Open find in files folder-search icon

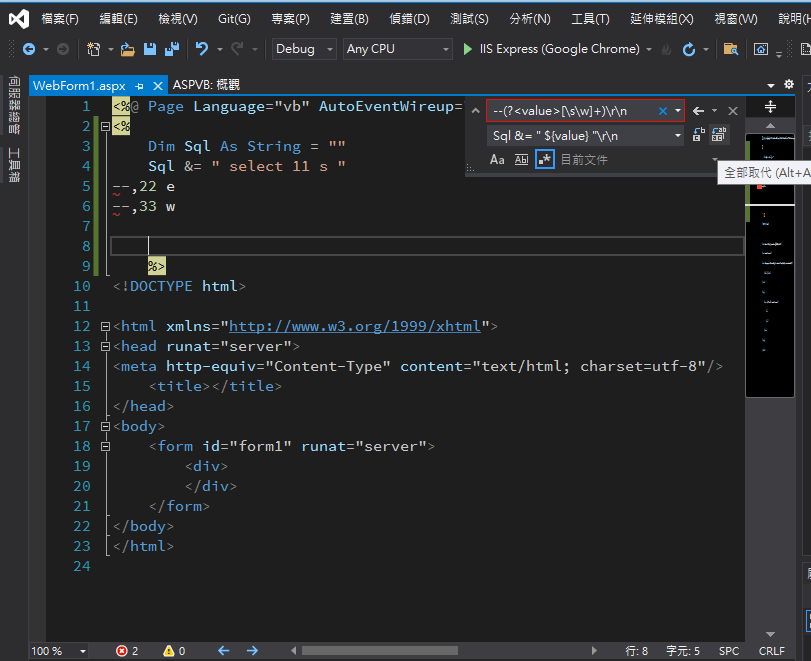click(x=730, y=49)
